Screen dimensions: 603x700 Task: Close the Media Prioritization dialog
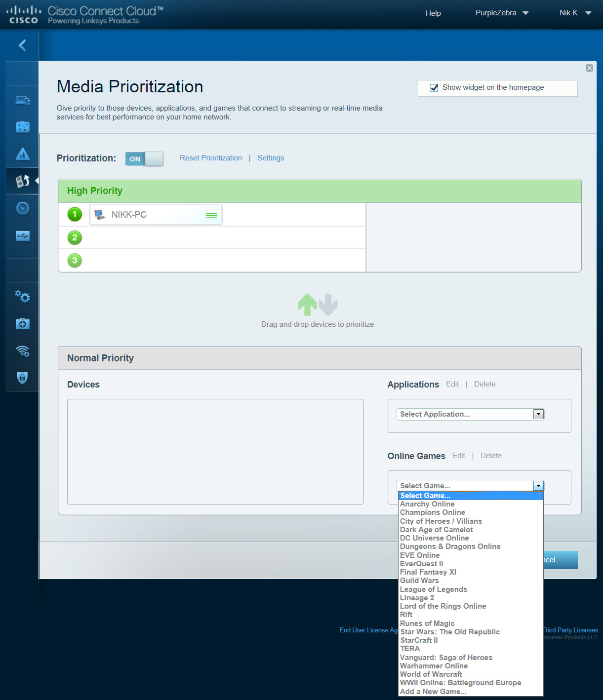pos(589,68)
